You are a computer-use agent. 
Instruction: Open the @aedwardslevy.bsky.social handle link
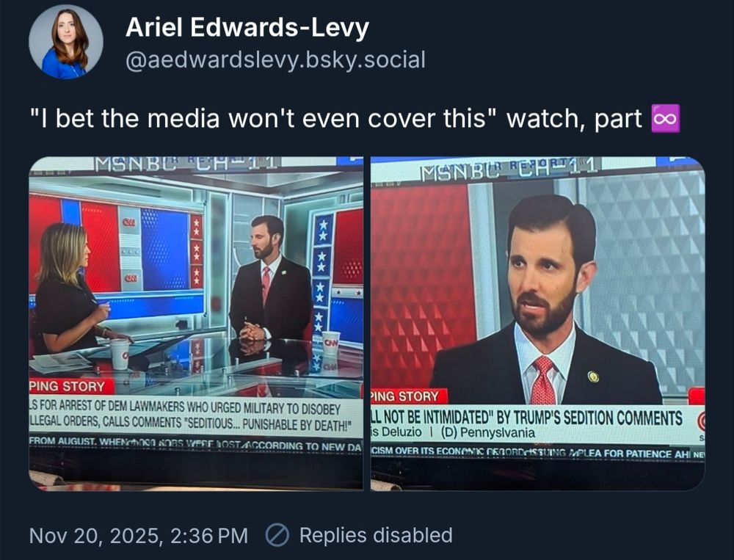[x=275, y=60]
